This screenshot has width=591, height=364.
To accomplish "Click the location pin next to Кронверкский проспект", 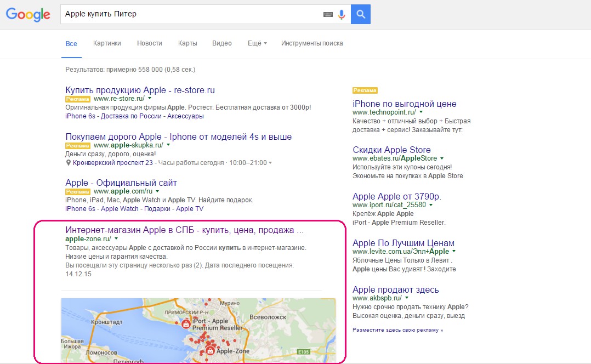I will click(68, 163).
